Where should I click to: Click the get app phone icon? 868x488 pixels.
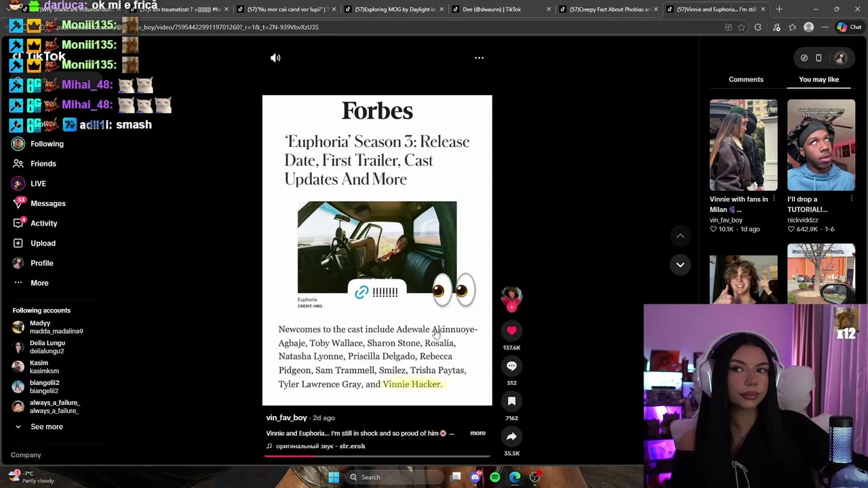(x=818, y=58)
